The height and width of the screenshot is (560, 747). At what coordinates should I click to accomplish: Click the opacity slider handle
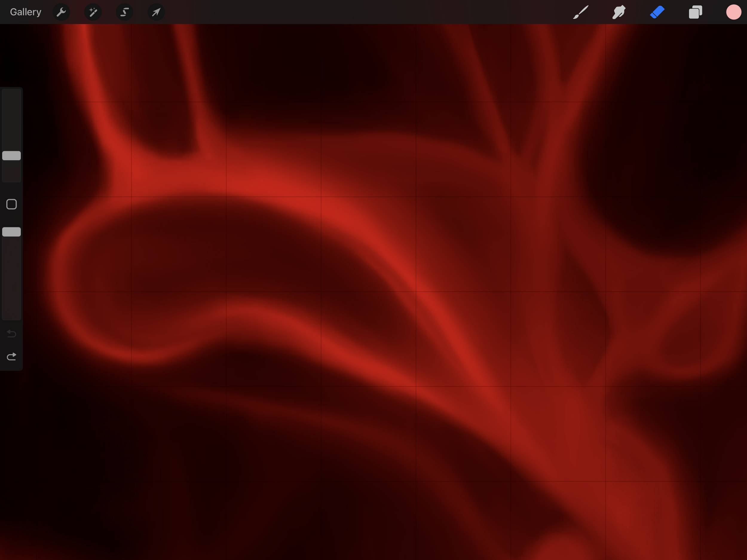pos(11,232)
